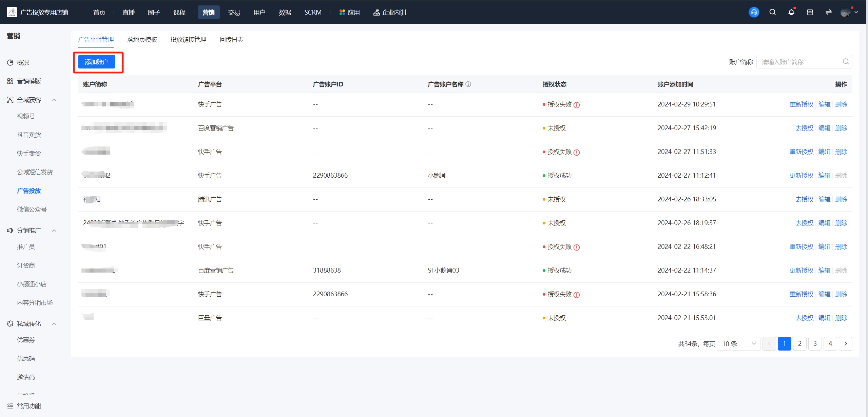The height and width of the screenshot is (417, 868).
Task: Click the search magnifier in top bar
Action: [x=773, y=12]
